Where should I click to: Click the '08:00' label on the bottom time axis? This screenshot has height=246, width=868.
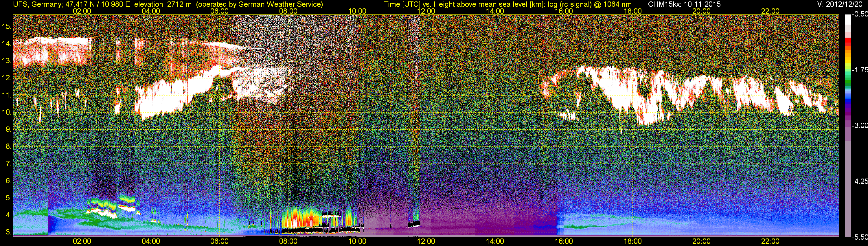click(288, 241)
